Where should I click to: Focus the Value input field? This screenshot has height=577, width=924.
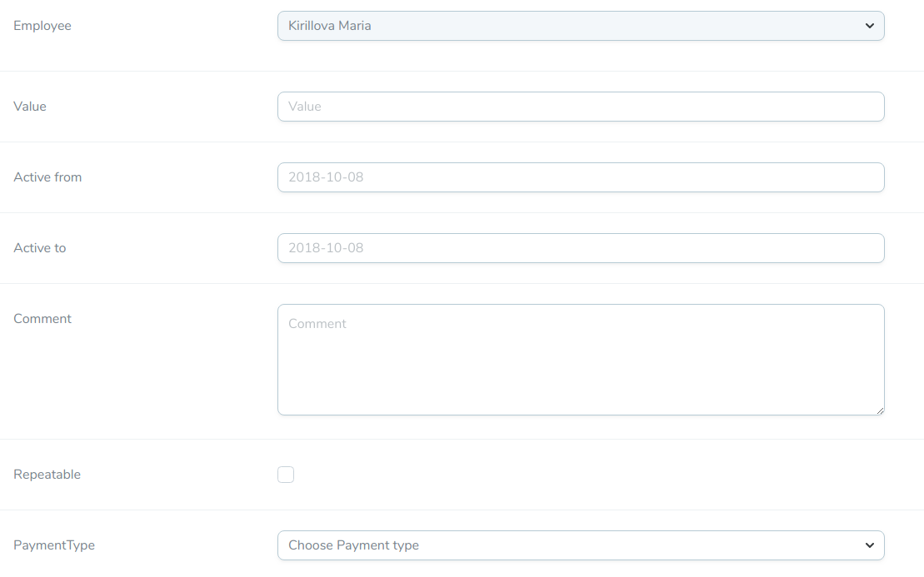click(580, 107)
